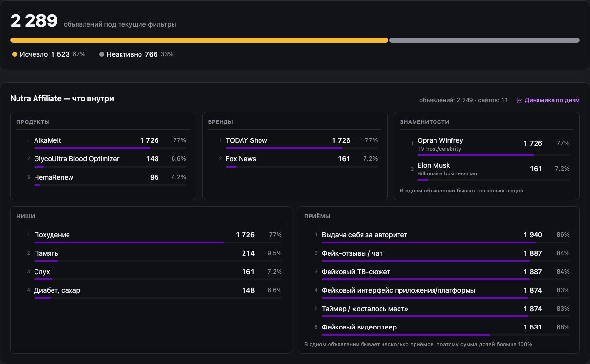Click the «БРЕНДЫ» panel header

point(221,122)
